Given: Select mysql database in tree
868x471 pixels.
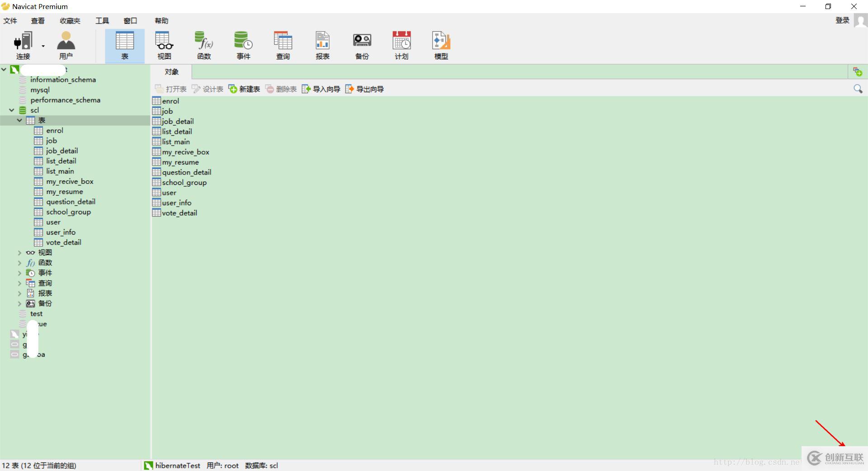Looking at the screenshot, I should click(x=40, y=90).
